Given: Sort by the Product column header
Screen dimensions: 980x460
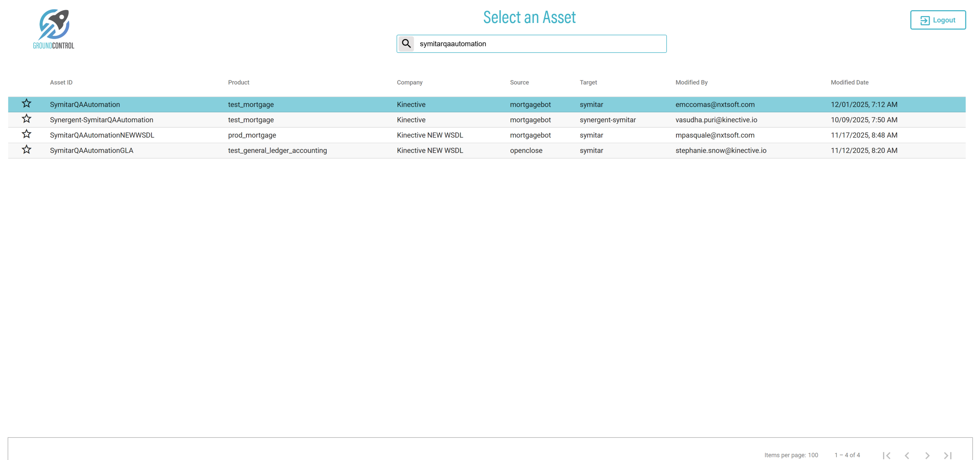Looking at the screenshot, I should (x=238, y=82).
